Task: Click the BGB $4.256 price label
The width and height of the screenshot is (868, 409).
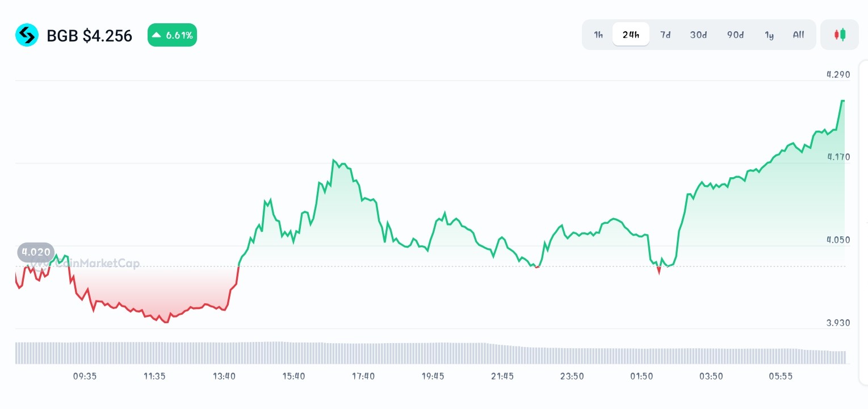Action: point(89,35)
